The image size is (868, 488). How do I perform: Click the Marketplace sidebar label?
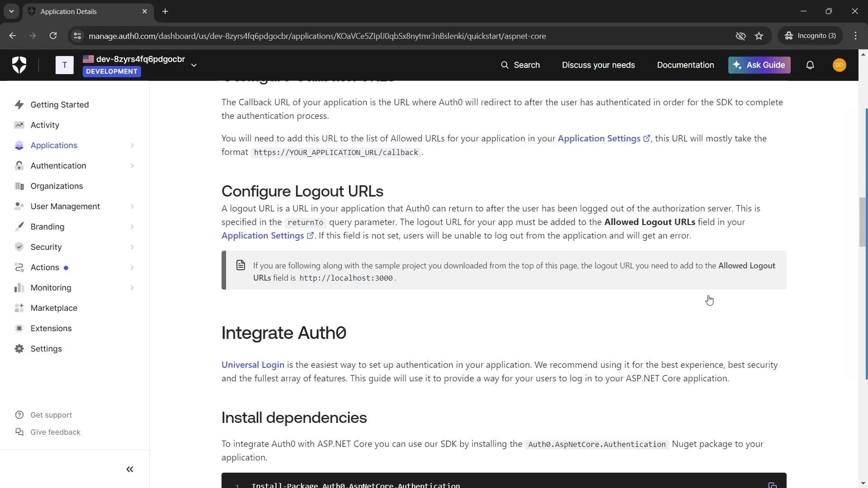tap(54, 308)
